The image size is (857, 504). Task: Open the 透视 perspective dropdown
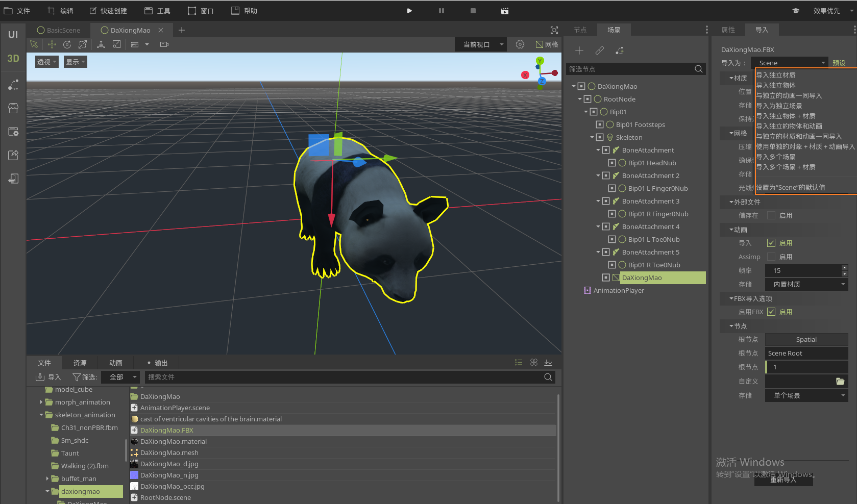[46, 62]
